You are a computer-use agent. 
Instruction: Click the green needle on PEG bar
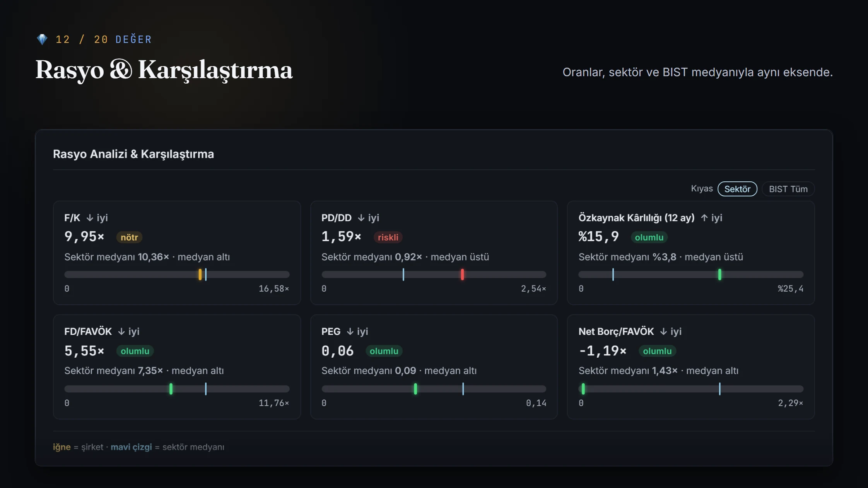click(x=415, y=389)
